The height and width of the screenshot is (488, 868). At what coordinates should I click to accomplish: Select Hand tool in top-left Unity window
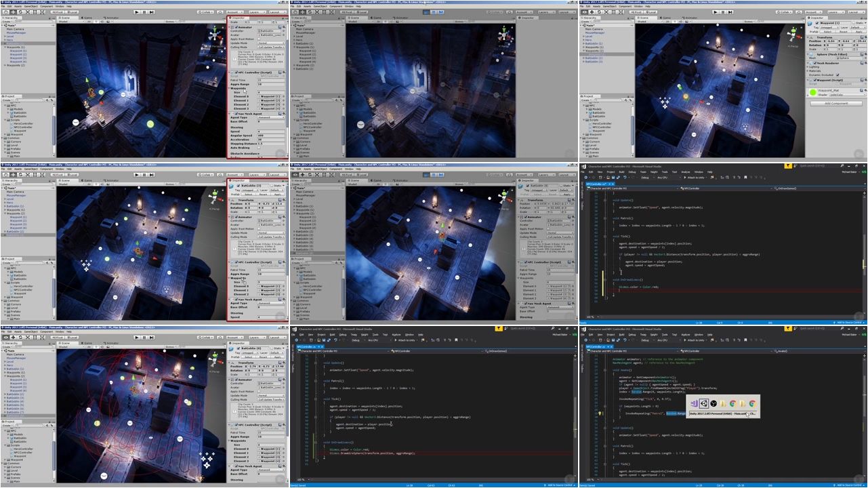point(6,12)
